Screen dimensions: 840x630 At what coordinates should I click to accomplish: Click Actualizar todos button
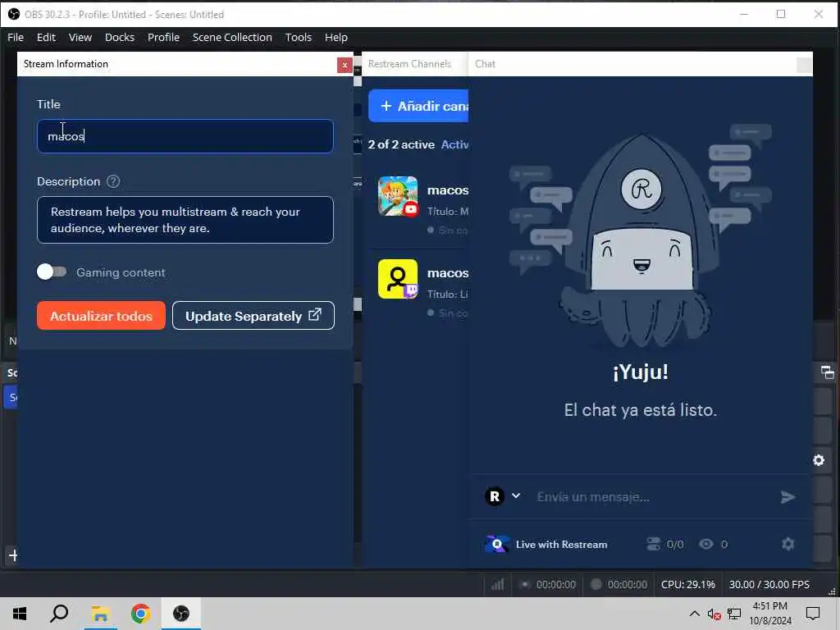pos(101,316)
